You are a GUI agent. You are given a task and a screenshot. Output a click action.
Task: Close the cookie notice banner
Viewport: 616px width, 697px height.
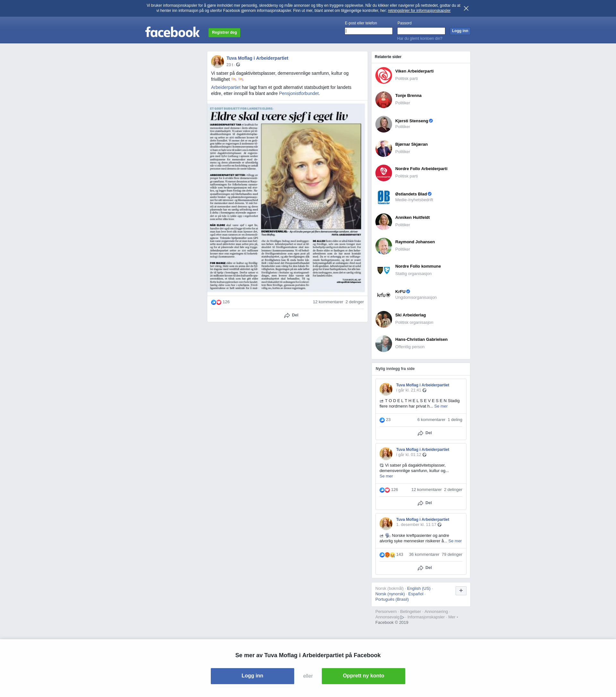[x=466, y=8]
